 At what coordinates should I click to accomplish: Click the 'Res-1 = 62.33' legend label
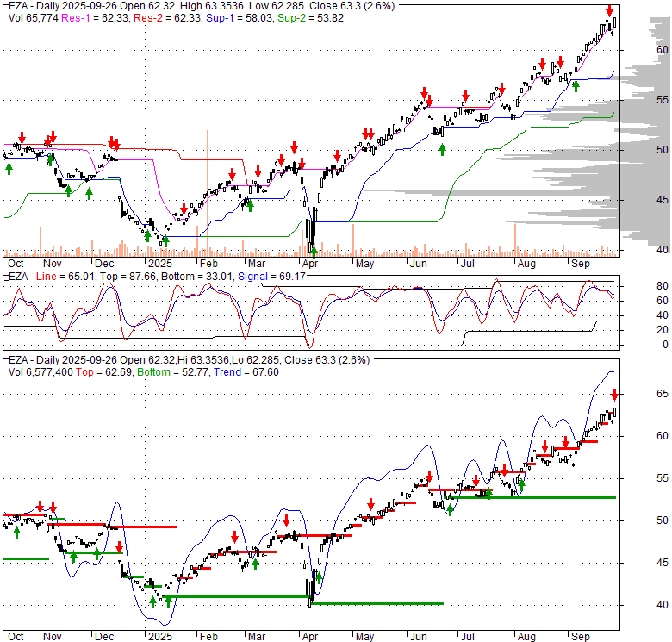point(96,18)
